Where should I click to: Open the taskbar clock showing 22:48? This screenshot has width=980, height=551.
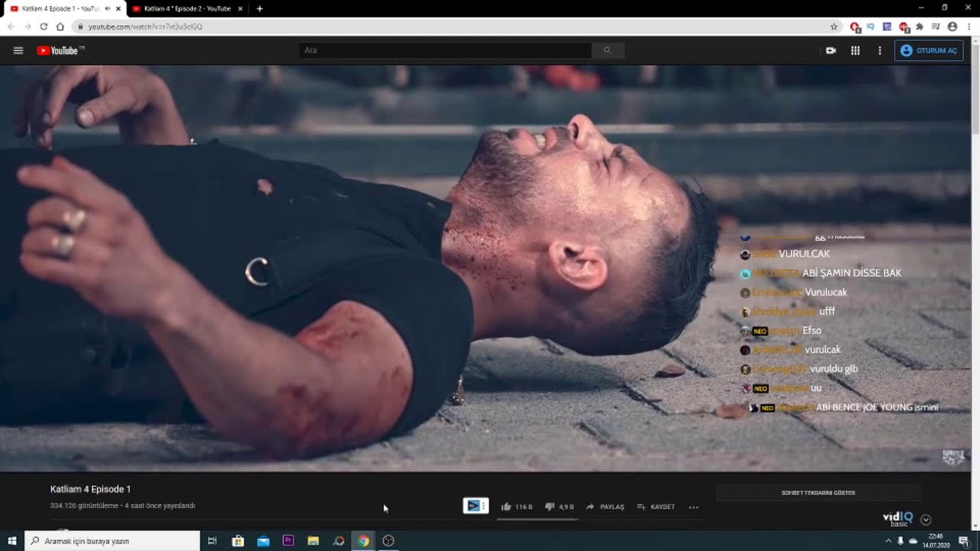(x=938, y=541)
